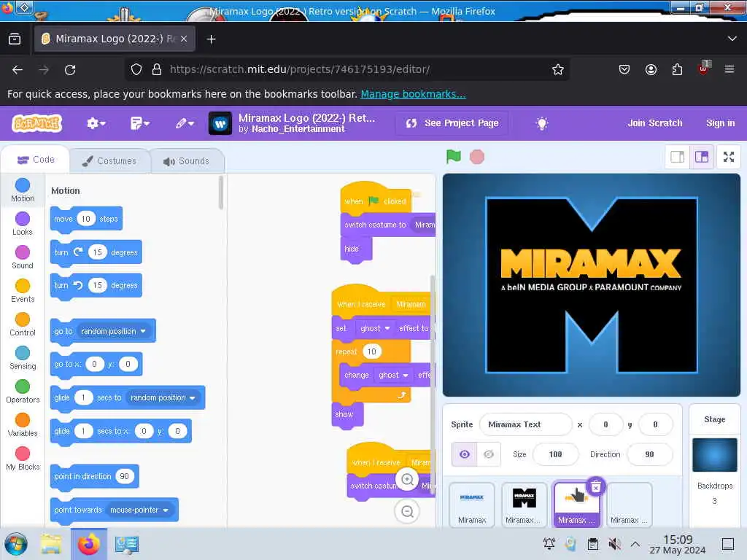This screenshot has height=560, width=747.
Task: Open File Explorer from taskbar
Action: [50, 544]
